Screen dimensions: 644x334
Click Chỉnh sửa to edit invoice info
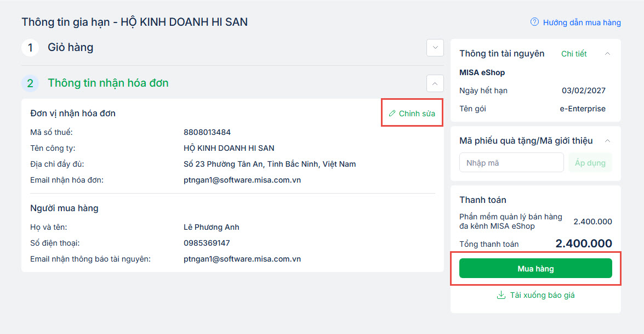point(417,114)
